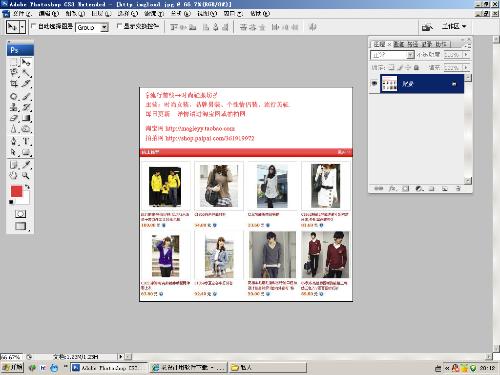Toggle Quick Mask mode
This screenshot has width=500, height=375.
(x=20, y=214)
